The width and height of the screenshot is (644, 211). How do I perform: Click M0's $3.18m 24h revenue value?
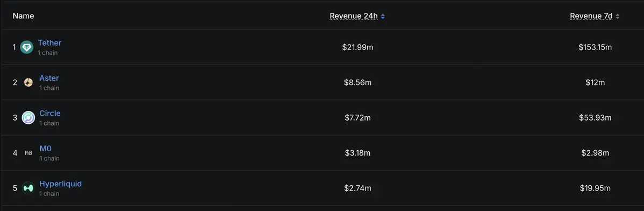[357, 153]
